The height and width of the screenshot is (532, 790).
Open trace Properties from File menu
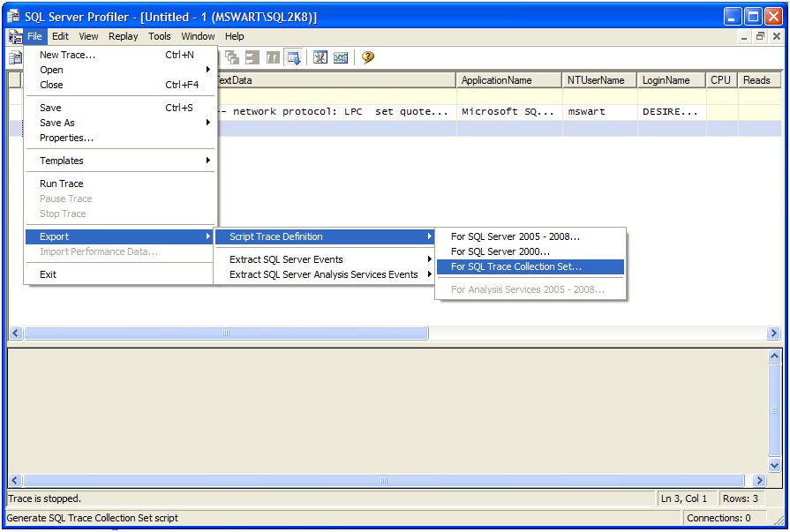pos(120,138)
